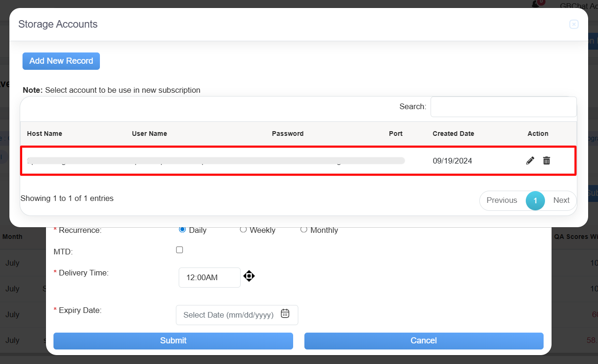Close the Storage Accounts dialog

(574, 24)
